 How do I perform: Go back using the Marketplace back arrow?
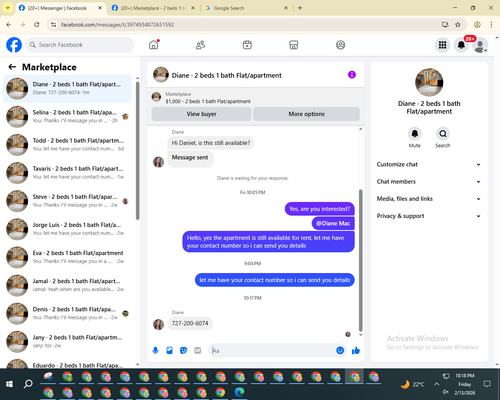12,67
